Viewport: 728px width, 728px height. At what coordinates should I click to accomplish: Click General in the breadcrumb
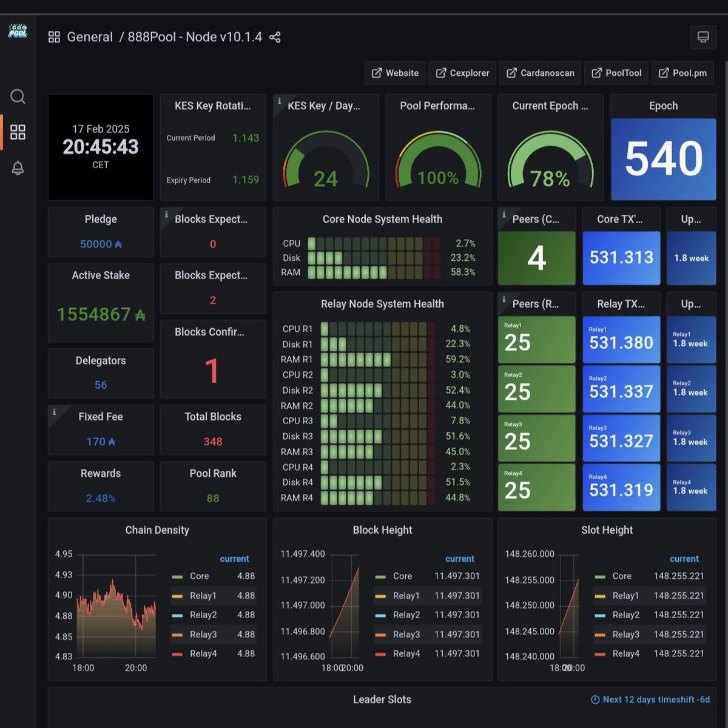(90, 37)
